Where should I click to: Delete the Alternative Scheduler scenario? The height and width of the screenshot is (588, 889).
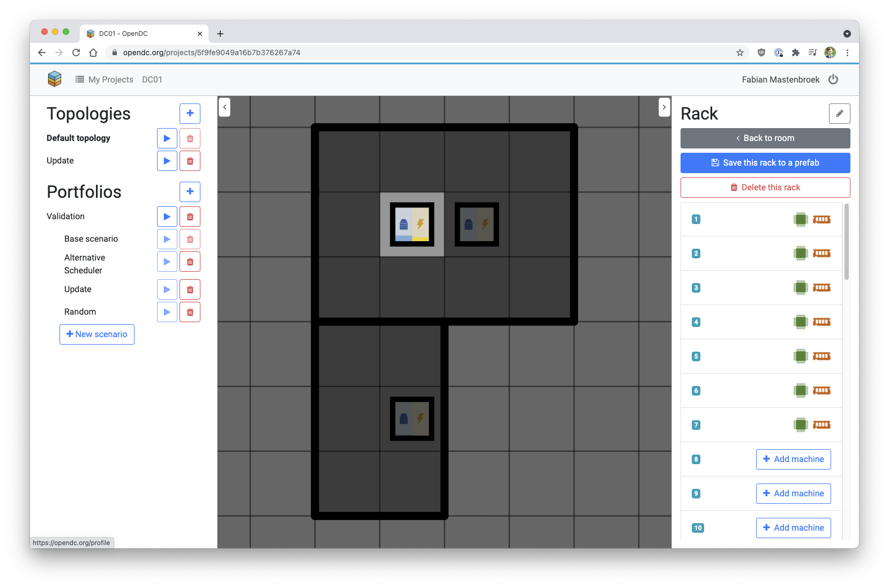(190, 262)
